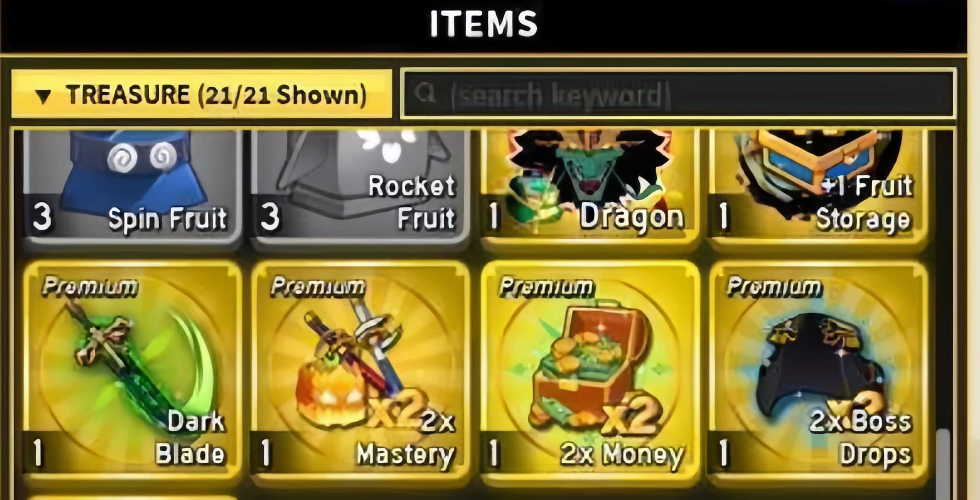Image resolution: width=980 pixels, height=500 pixels.
Task: Click the search keyword input field
Action: [x=678, y=93]
